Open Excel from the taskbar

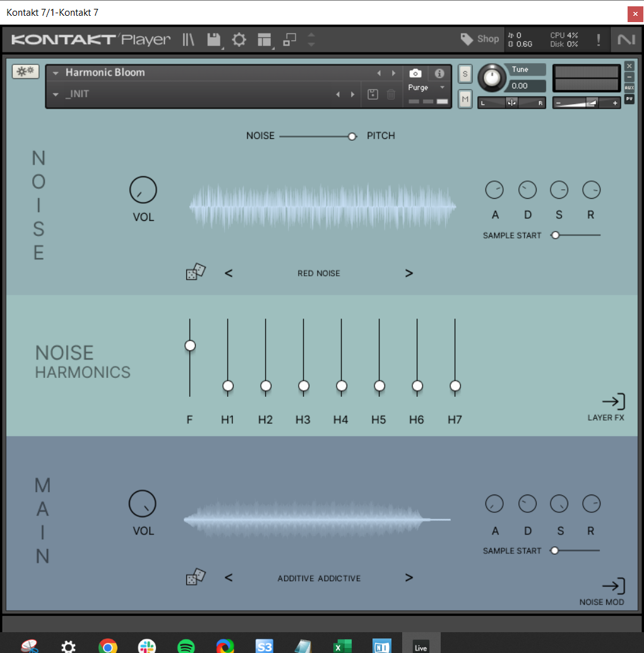(342, 647)
